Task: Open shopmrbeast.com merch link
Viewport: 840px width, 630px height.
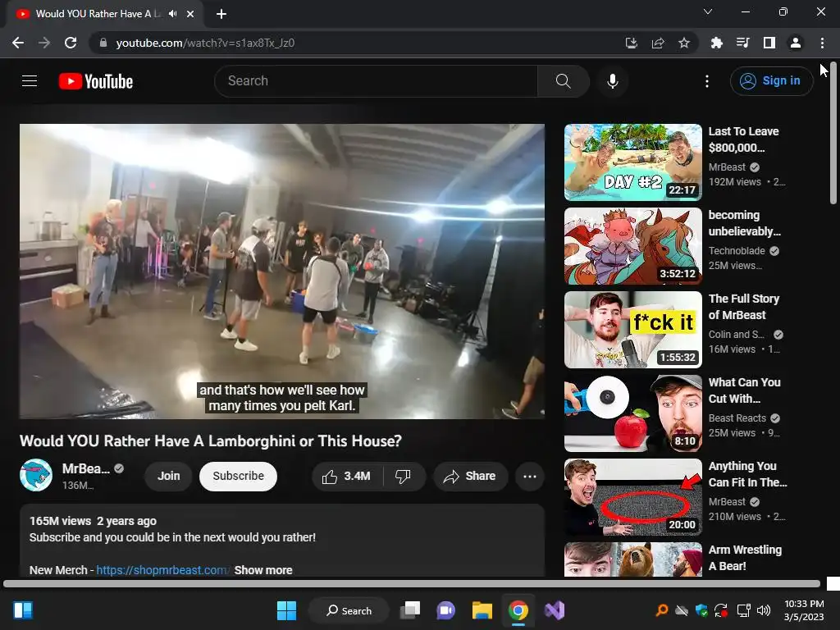Action: click(x=162, y=570)
